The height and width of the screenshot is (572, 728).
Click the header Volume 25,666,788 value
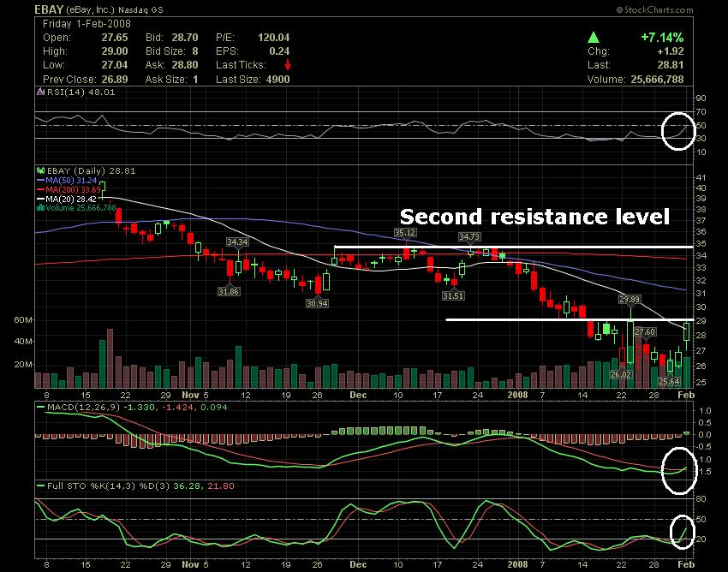(657, 80)
